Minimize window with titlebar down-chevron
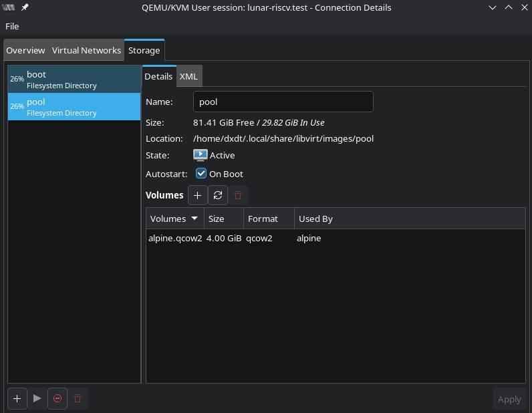532x413 pixels. click(x=493, y=7)
